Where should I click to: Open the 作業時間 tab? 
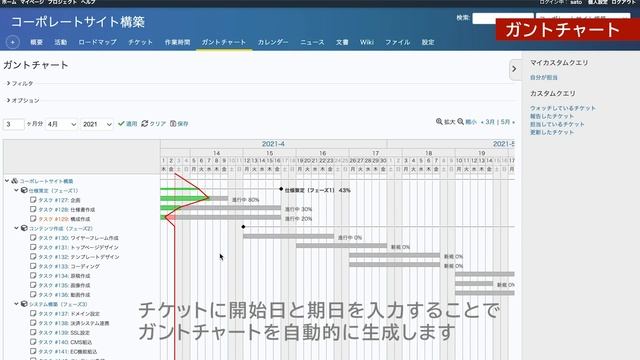pos(177,42)
